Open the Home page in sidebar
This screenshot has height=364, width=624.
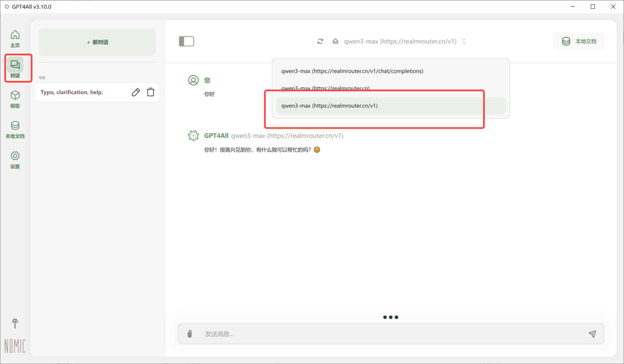pyautogui.click(x=15, y=38)
